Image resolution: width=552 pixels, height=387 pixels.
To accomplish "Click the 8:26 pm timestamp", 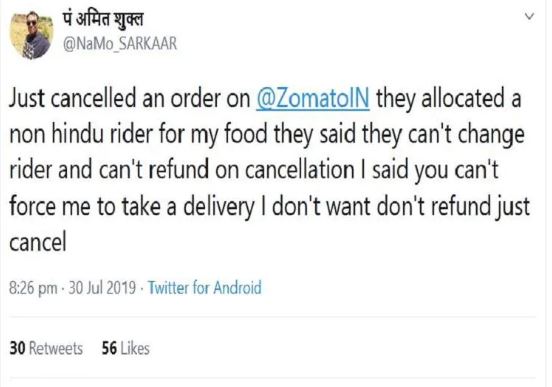I will tap(33, 288).
